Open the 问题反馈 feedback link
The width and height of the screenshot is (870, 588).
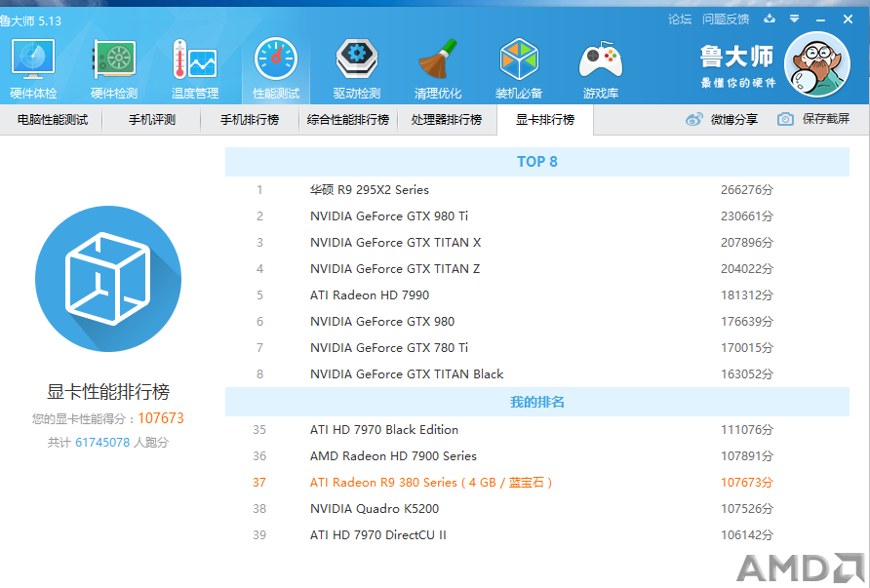pyautogui.click(x=726, y=20)
